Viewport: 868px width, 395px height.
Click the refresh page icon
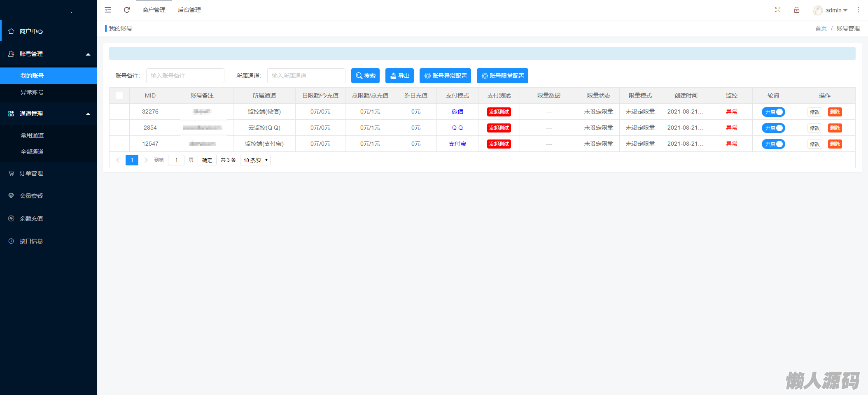(127, 10)
